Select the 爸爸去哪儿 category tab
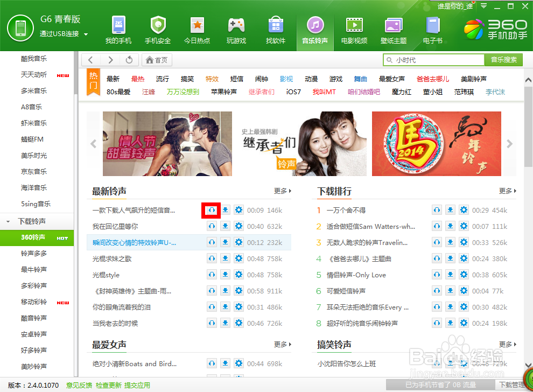 click(x=433, y=79)
